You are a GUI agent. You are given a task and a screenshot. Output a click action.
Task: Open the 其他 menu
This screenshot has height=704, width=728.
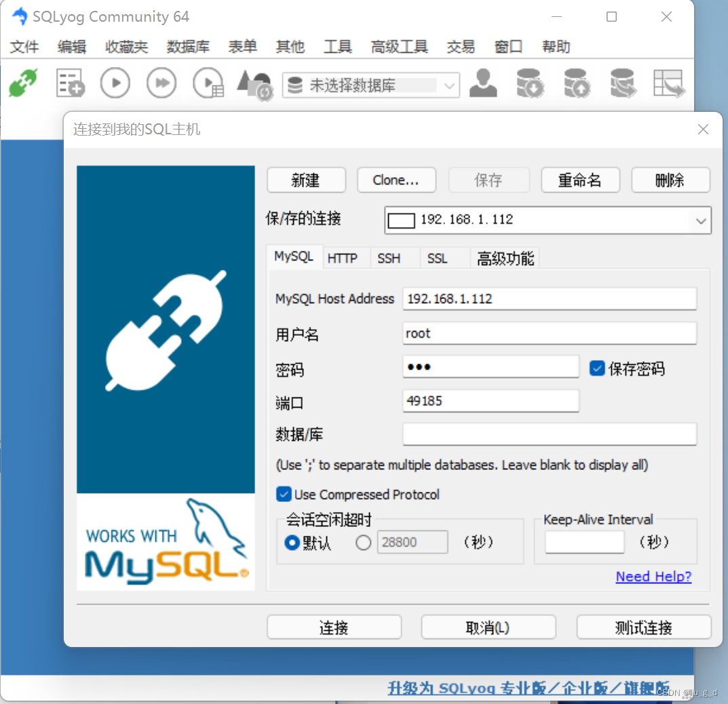(x=290, y=46)
